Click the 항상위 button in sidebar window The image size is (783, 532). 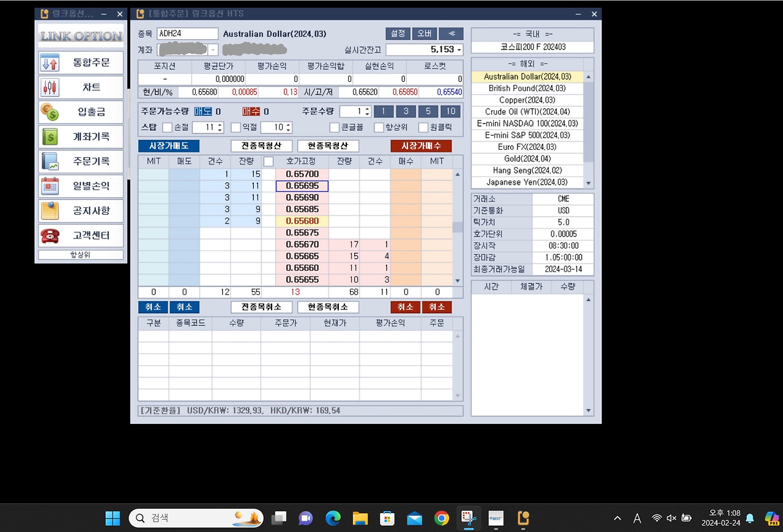tap(81, 255)
